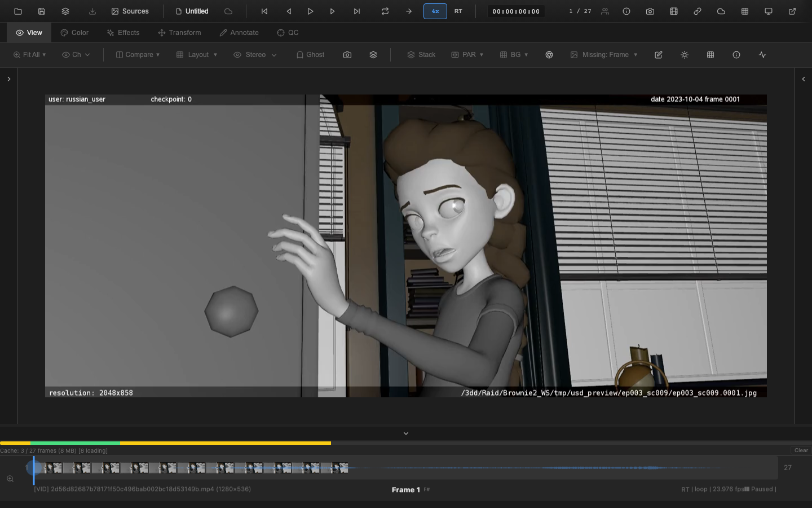This screenshot has width=812, height=508.
Task: Toggle the Ghost overlay in the viewer toolbar
Action: coord(310,55)
